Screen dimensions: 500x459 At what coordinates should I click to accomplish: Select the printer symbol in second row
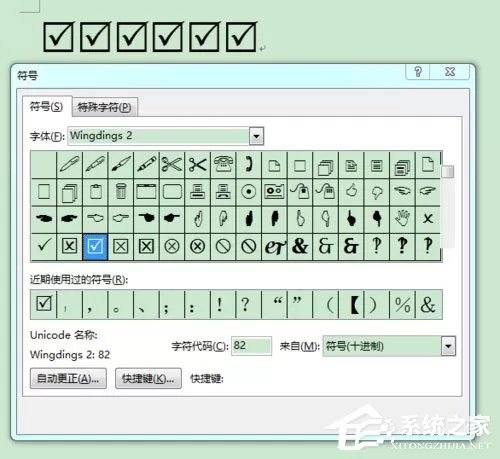pos(198,192)
